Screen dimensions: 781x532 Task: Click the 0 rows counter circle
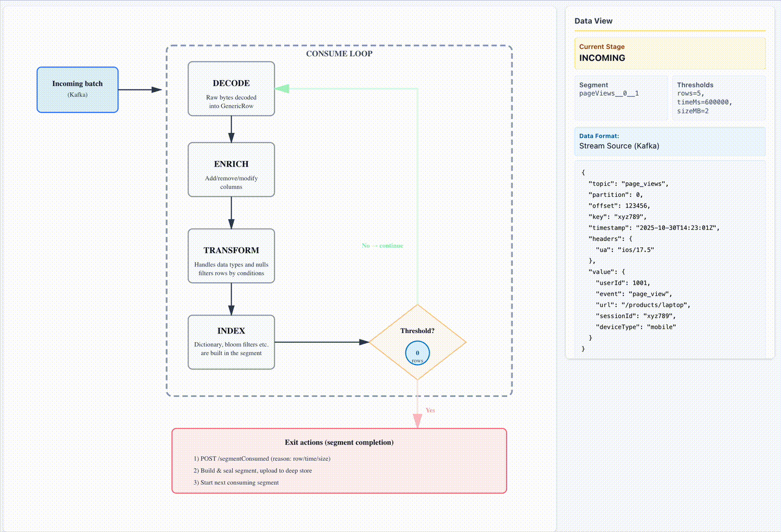(x=417, y=353)
